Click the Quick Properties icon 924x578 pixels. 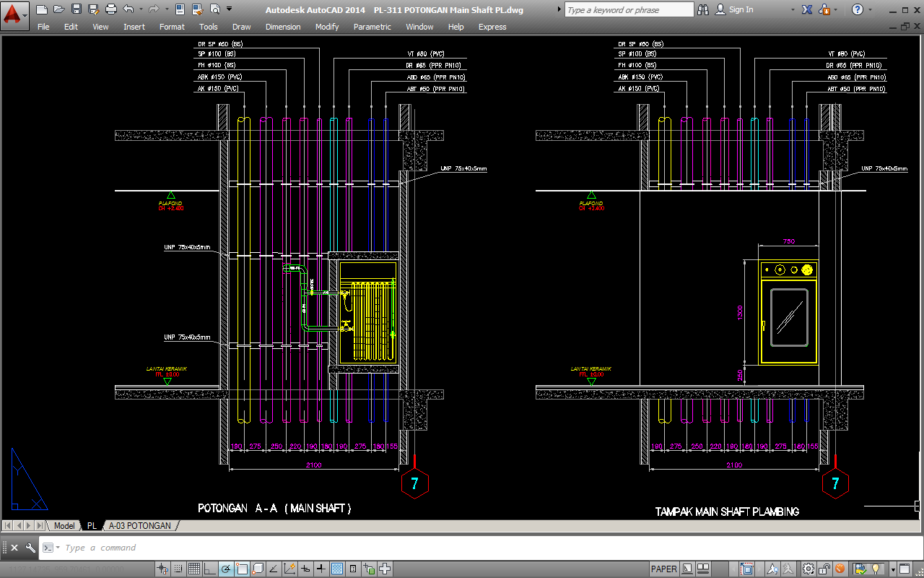[x=352, y=569]
